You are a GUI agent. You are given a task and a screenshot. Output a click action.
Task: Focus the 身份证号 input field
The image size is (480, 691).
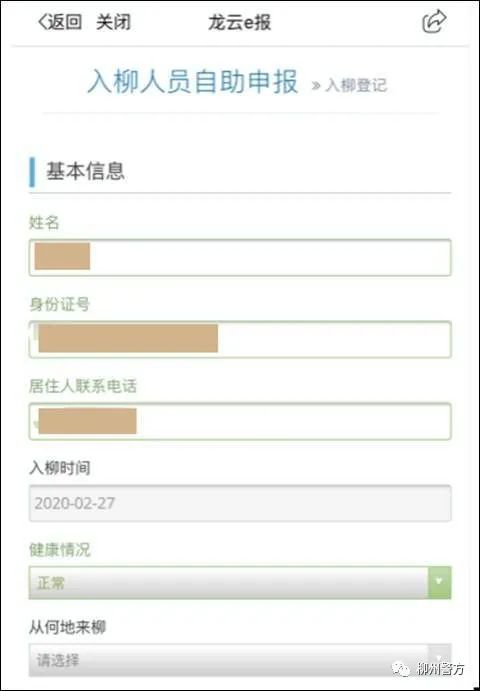[240, 339]
